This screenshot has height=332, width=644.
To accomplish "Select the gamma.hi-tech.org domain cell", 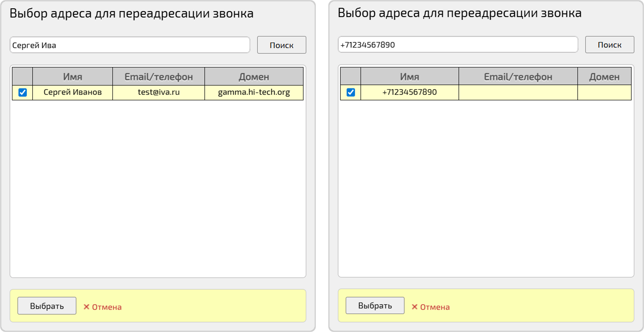I will coord(254,92).
